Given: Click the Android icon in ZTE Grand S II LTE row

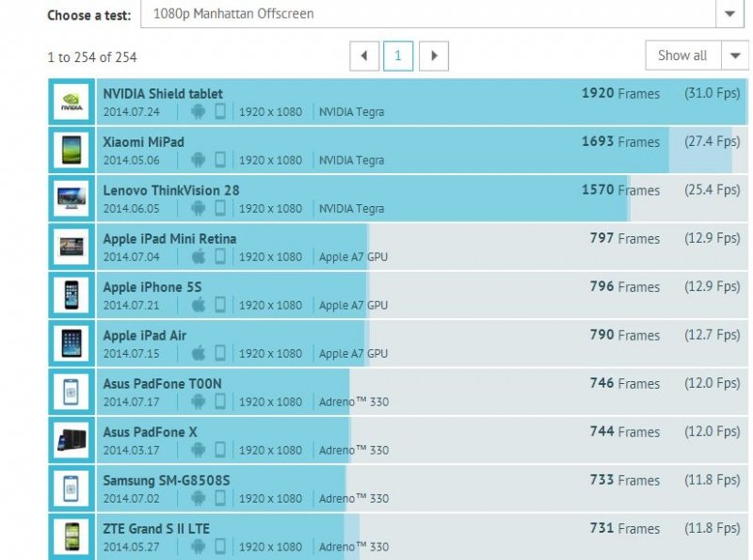Looking at the screenshot, I should pos(198,547).
